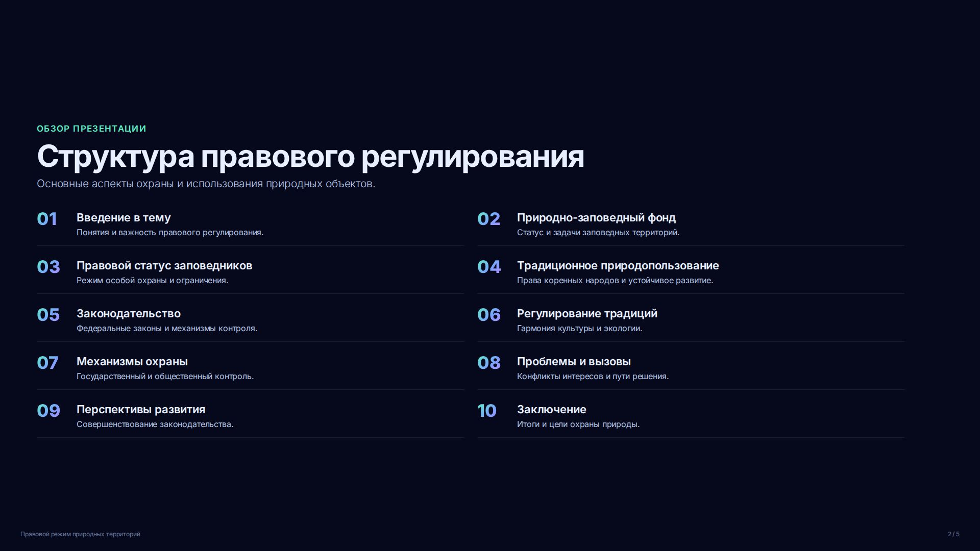This screenshot has width=980, height=551.
Task: Open item 'Проблемы и вызовы'
Action: pyautogui.click(x=574, y=362)
